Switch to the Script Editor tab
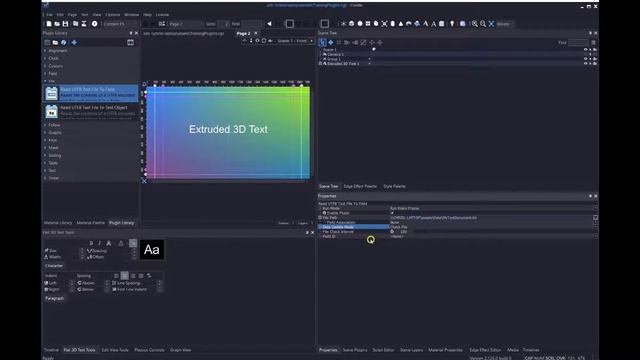This screenshot has width=640, height=360. [x=383, y=350]
